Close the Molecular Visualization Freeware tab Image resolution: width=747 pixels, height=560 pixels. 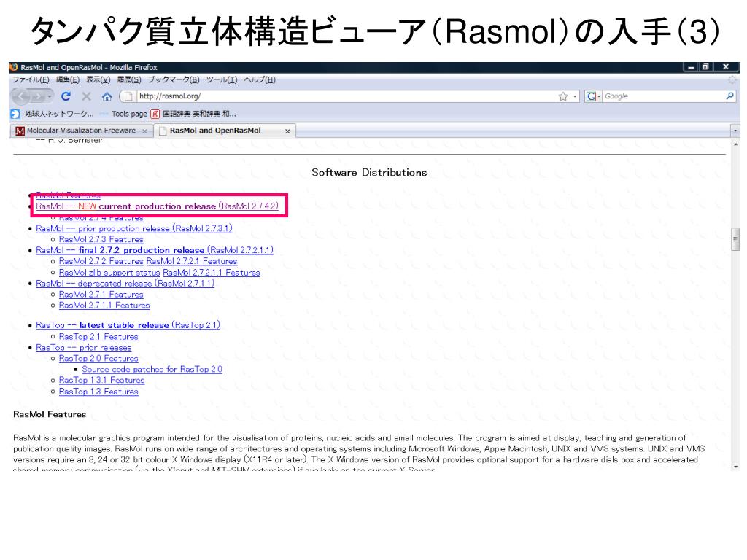(x=145, y=131)
